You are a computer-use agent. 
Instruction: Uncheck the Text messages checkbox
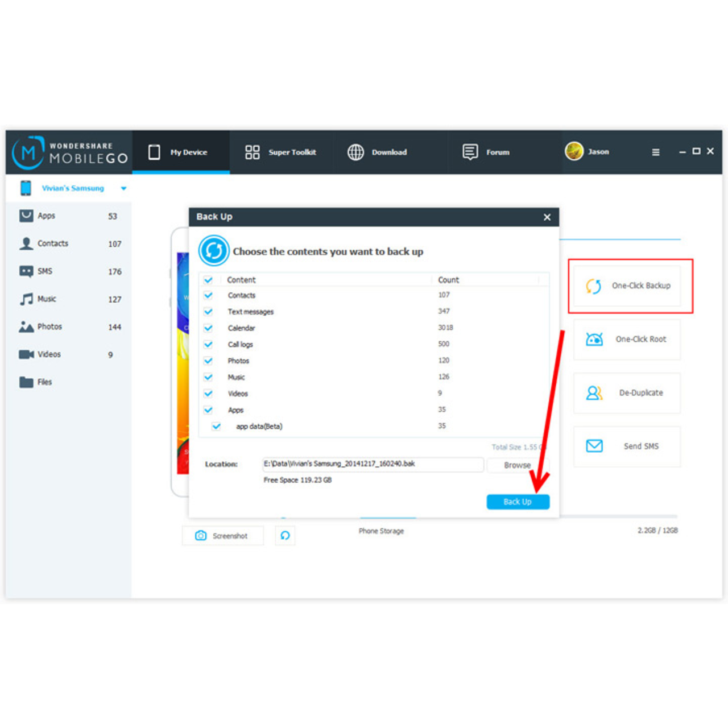pos(208,311)
